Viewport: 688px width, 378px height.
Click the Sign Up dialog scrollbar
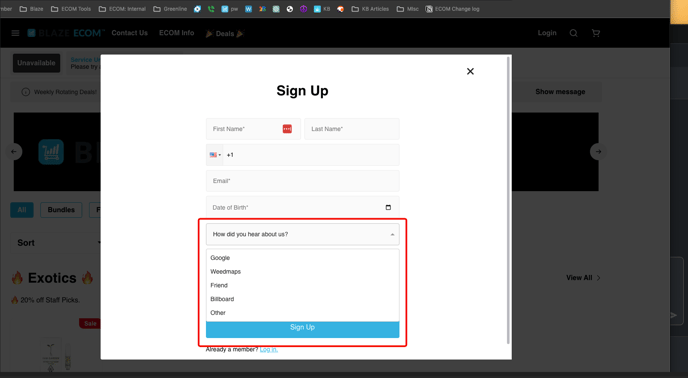pos(509,200)
